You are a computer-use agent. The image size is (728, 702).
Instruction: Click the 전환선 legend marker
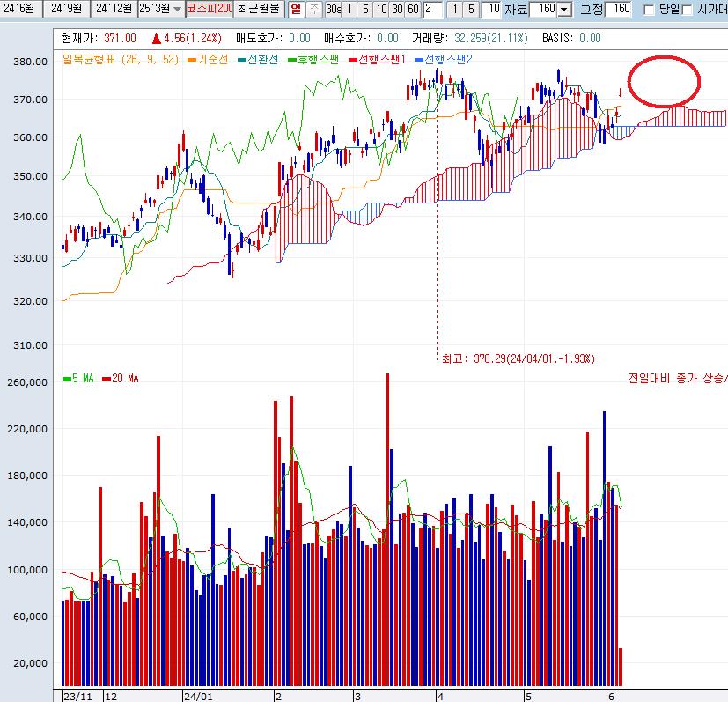pyautogui.click(x=241, y=59)
